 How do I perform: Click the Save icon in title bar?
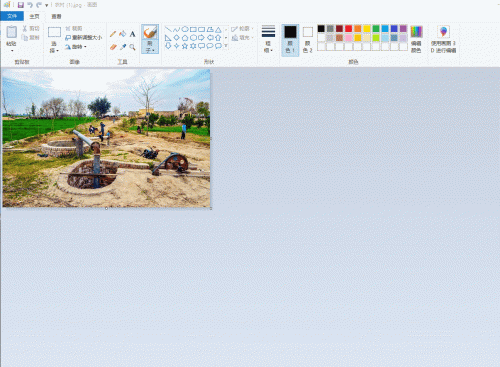21,5
